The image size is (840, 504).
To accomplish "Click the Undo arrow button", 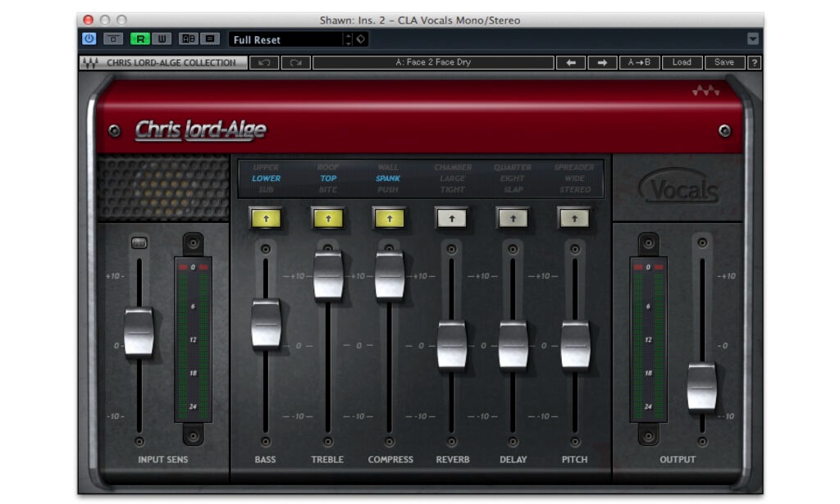I will (x=264, y=62).
